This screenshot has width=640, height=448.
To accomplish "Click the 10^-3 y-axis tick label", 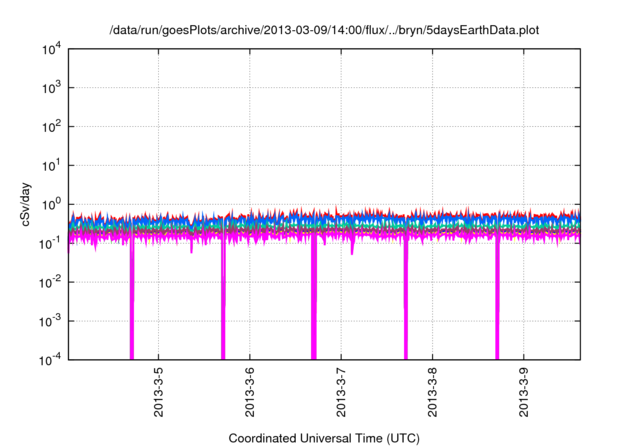I will pos(50,322).
